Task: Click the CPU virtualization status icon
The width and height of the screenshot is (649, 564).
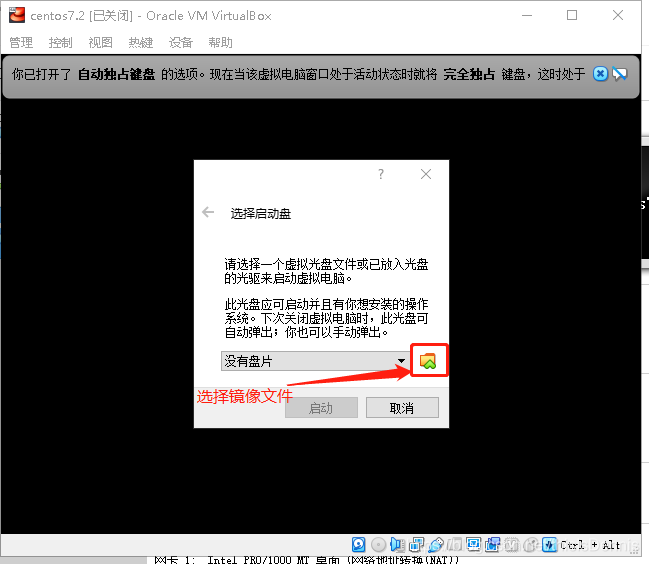Action: click(x=512, y=545)
